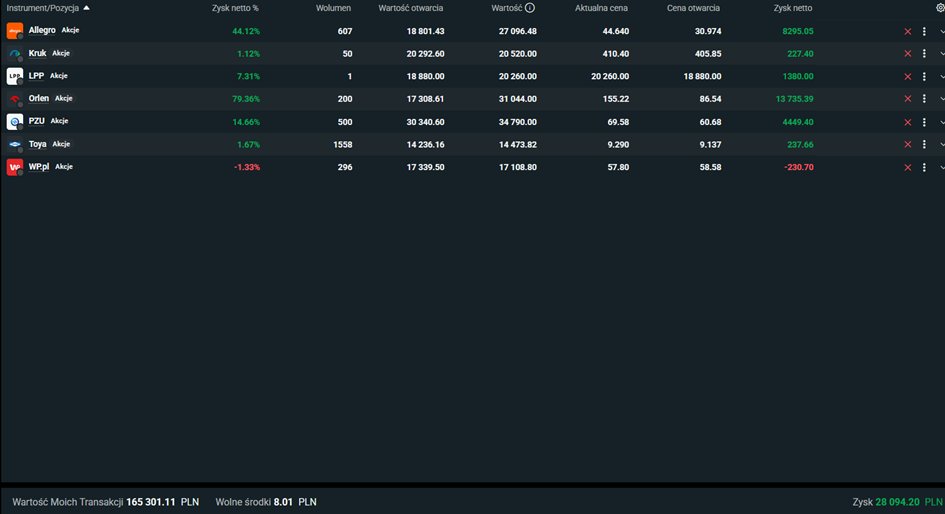Viewport: 945px width, 514px height.
Task: Click the Allegro stock logo icon
Action: pyautogui.click(x=14, y=31)
